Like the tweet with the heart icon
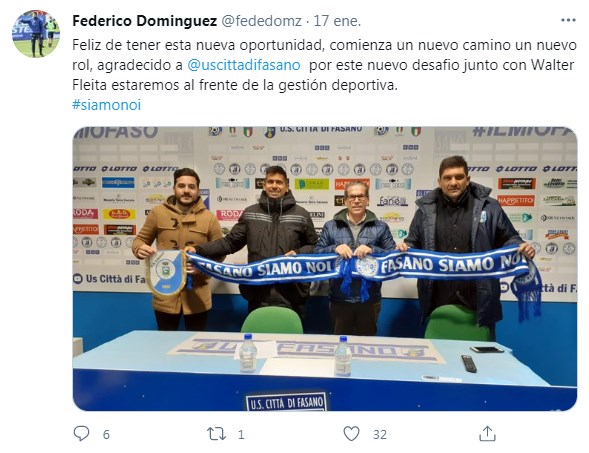This screenshot has height=453, width=589. click(352, 433)
